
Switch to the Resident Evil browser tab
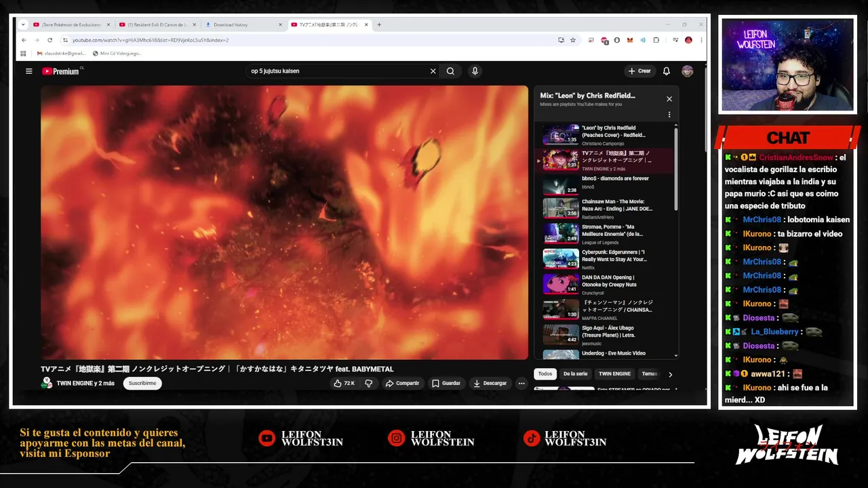156,24
